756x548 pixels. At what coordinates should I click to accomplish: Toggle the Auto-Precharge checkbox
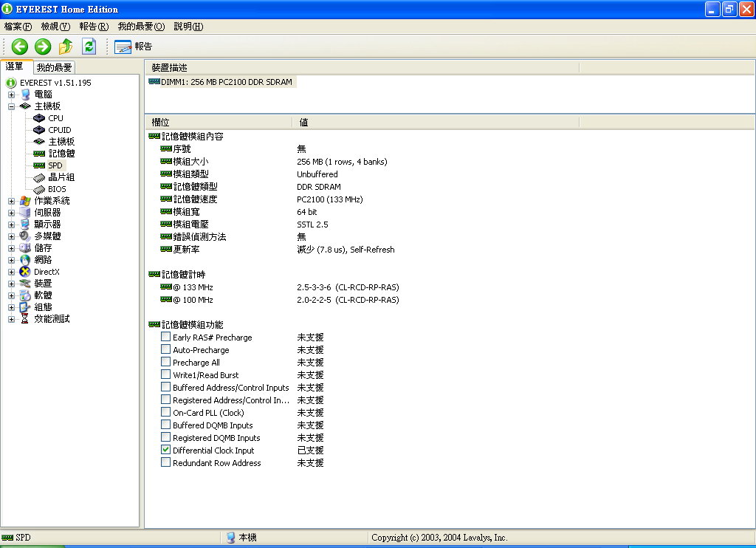(x=165, y=349)
